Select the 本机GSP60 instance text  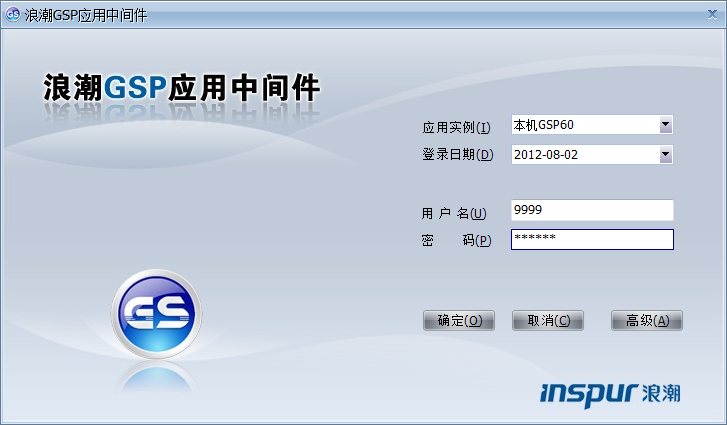click(x=543, y=125)
